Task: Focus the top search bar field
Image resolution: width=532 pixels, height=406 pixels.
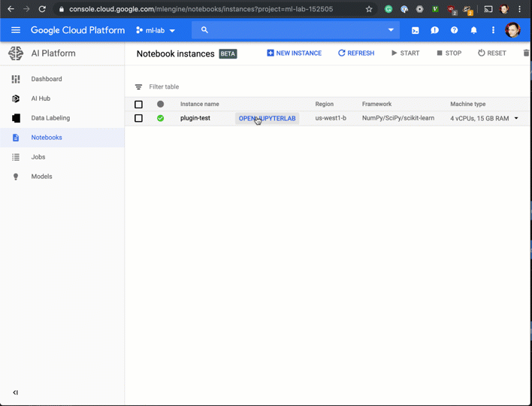Action: 295,30
